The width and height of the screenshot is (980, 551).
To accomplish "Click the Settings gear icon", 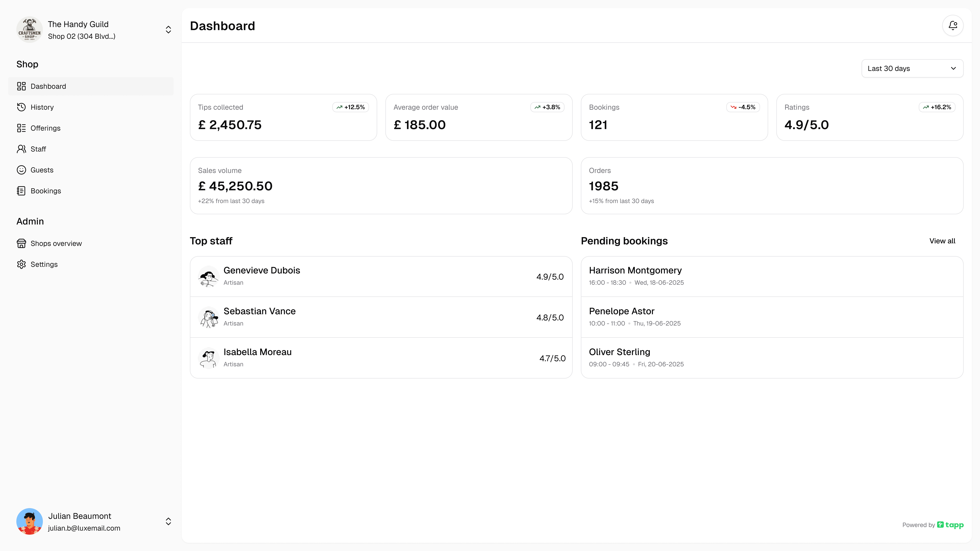I will coord(21,264).
